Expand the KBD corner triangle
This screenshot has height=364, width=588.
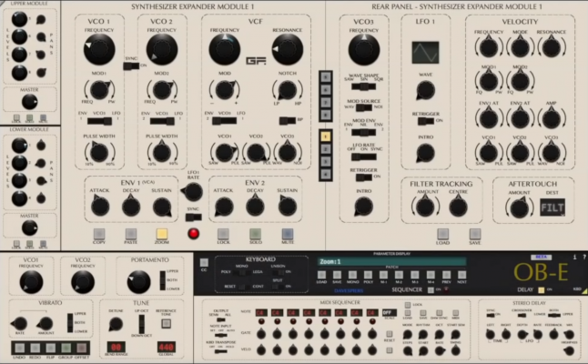pos(584,291)
